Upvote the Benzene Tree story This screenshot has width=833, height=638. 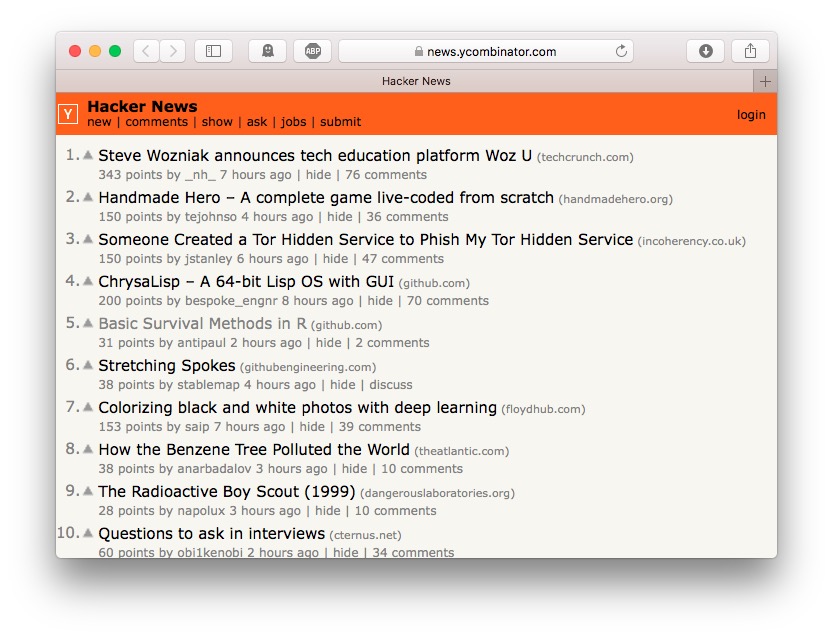point(88,449)
